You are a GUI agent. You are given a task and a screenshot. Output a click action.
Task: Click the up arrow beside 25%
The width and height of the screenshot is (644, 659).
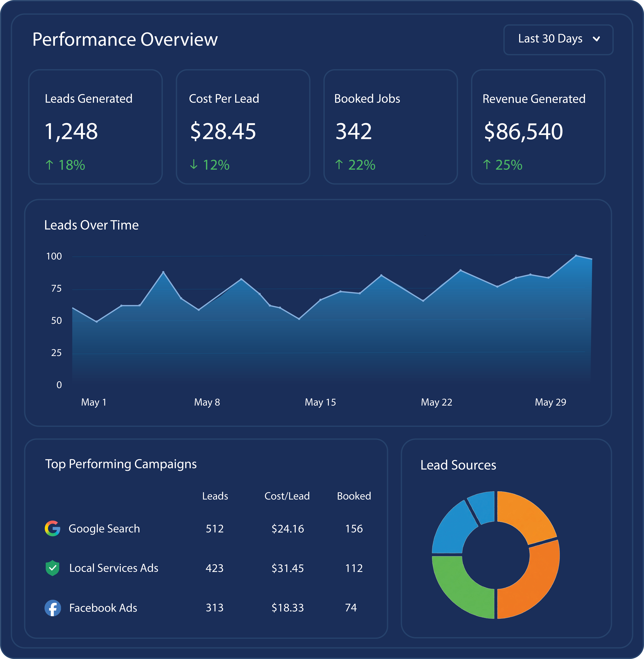point(487,165)
